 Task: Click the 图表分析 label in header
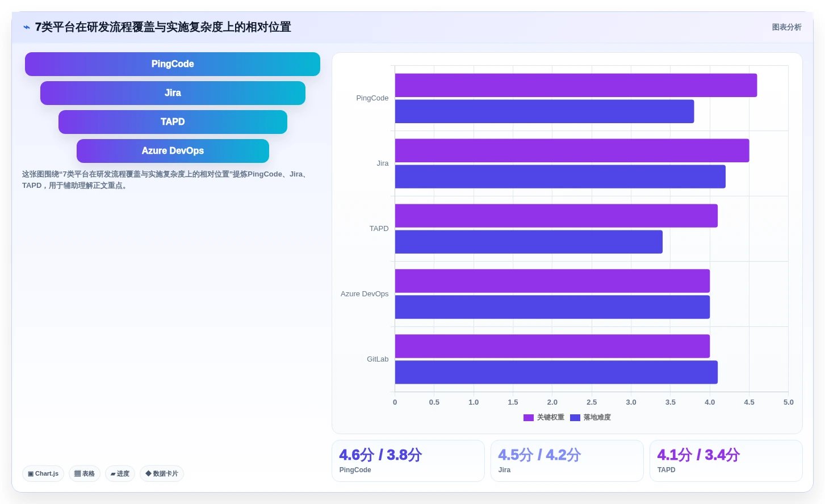786,27
